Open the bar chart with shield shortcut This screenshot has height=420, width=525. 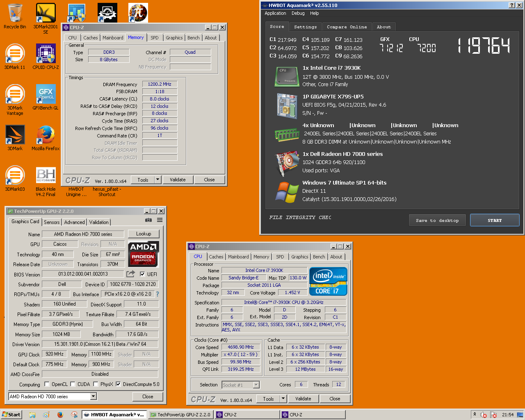point(76,13)
